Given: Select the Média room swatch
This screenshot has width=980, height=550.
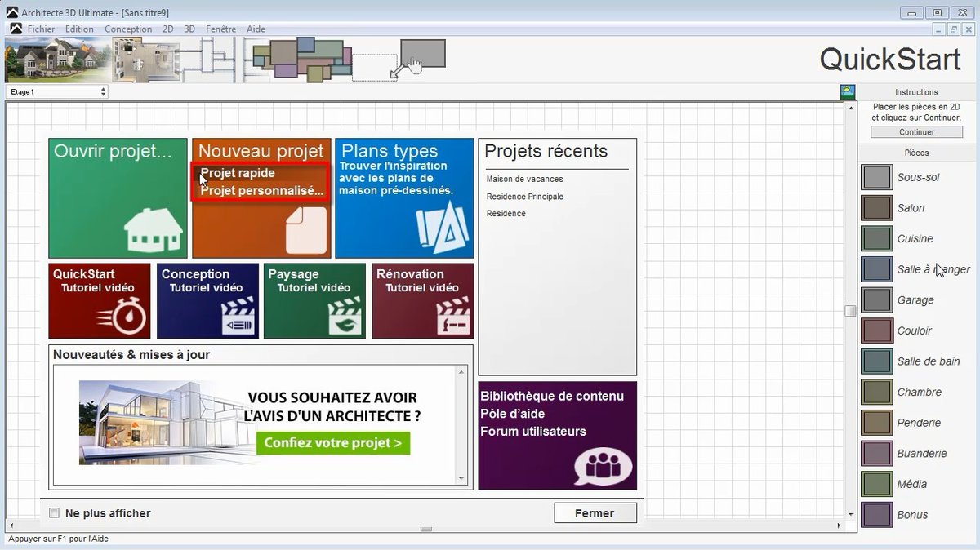Looking at the screenshot, I should coord(877,484).
